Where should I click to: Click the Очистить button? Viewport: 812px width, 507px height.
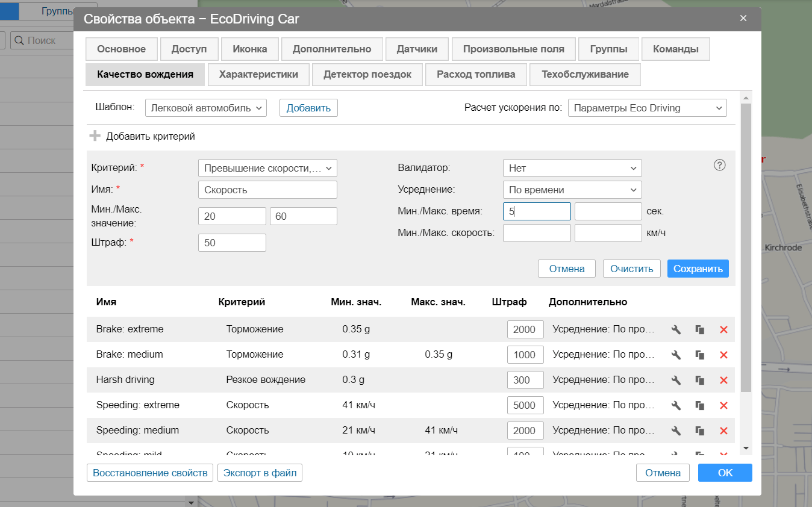point(632,269)
